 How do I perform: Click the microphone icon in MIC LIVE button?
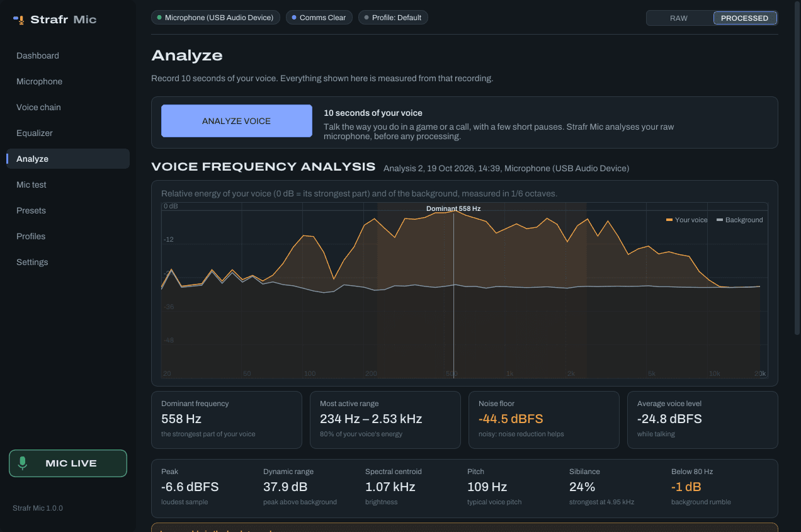[x=23, y=463]
